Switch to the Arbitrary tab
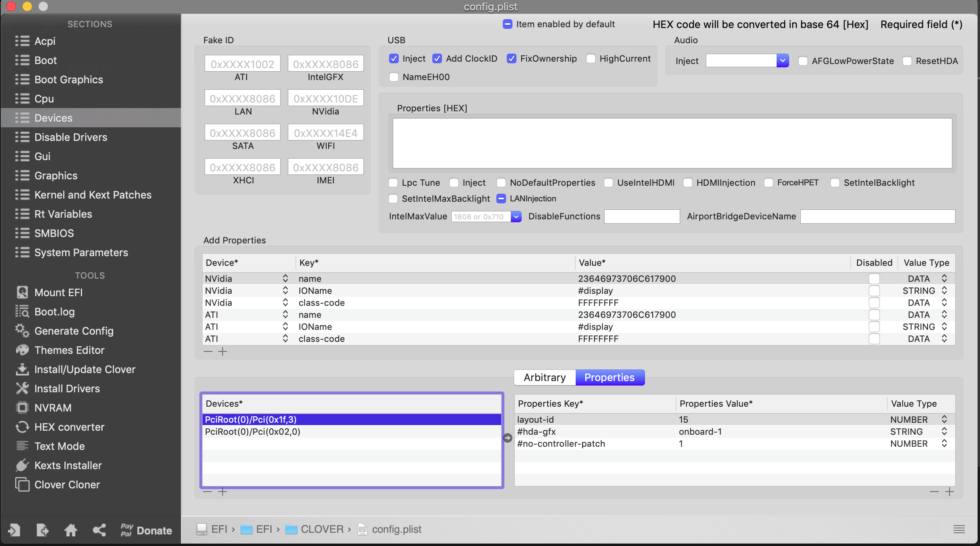The height and width of the screenshot is (546, 980). pyautogui.click(x=545, y=377)
